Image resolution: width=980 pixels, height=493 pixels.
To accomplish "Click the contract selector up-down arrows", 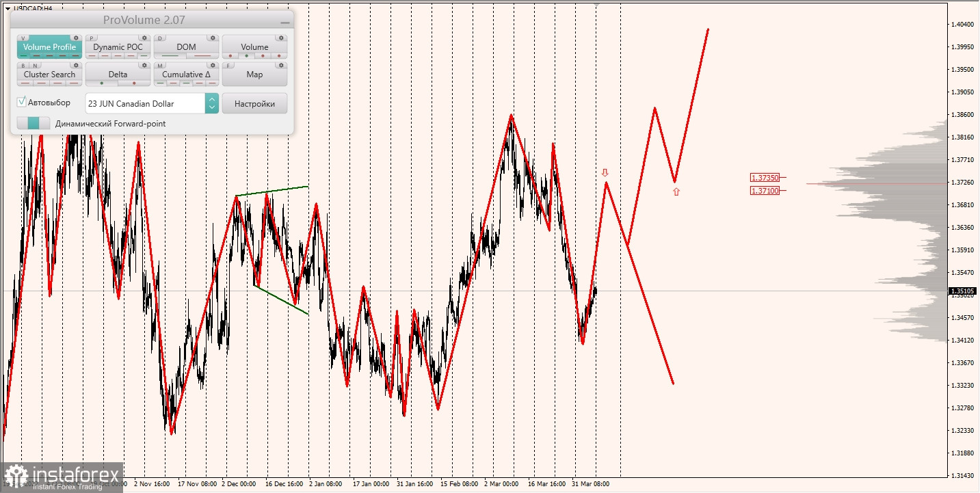I will [212, 103].
